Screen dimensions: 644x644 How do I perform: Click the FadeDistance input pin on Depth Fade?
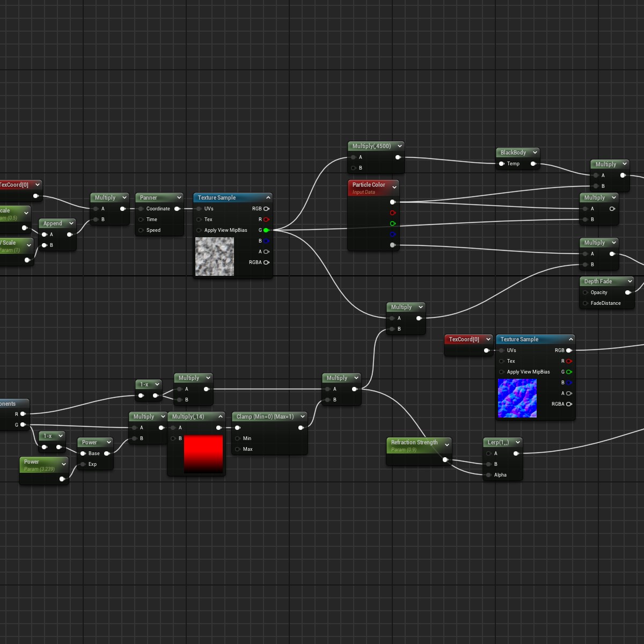pos(585,303)
